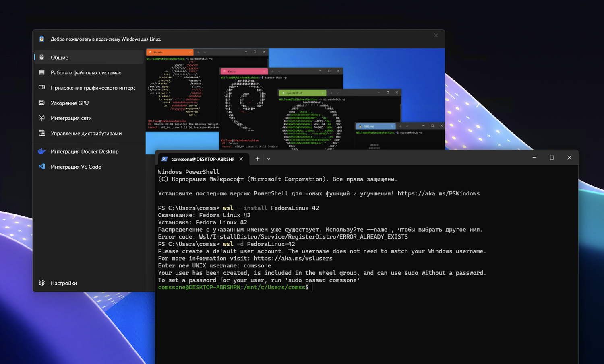The height and width of the screenshot is (364, 604).
Task: Open the terminal profiles dropdown
Action: (x=269, y=159)
